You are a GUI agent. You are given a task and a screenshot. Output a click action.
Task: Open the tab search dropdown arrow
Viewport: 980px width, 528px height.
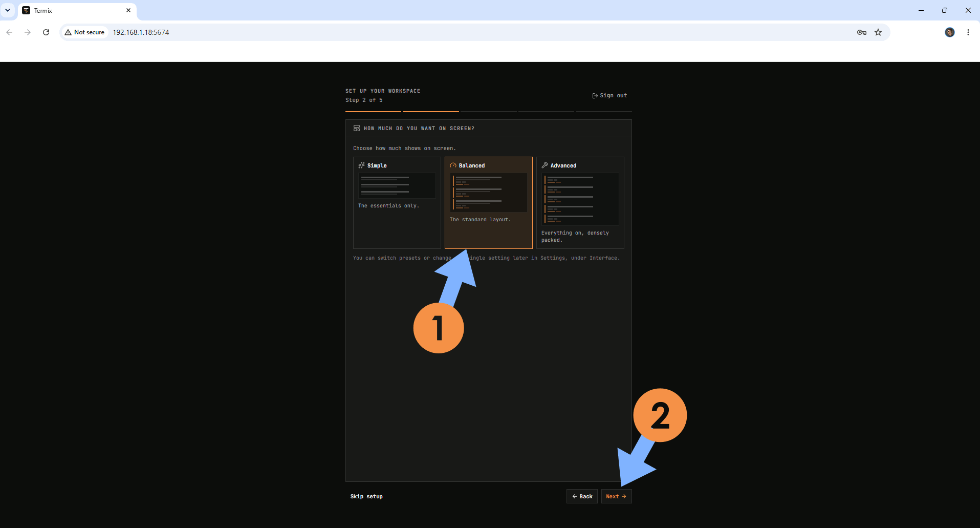click(8, 10)
